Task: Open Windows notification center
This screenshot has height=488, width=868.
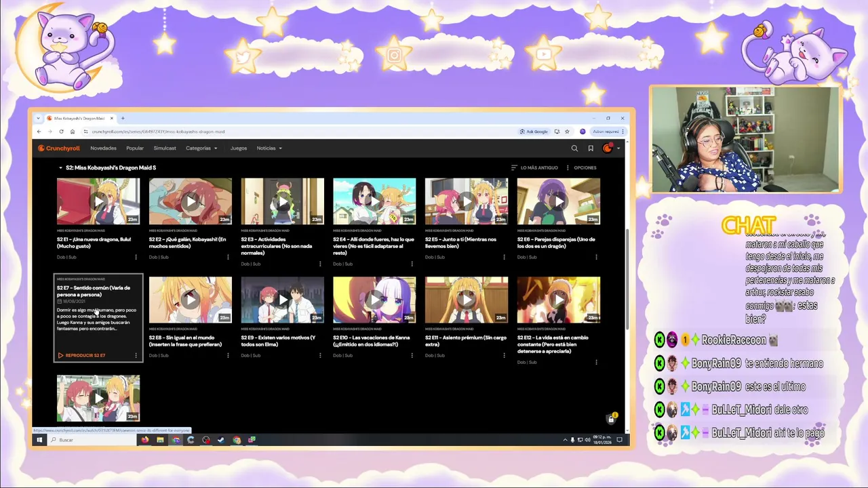Action: pos(619,440)
